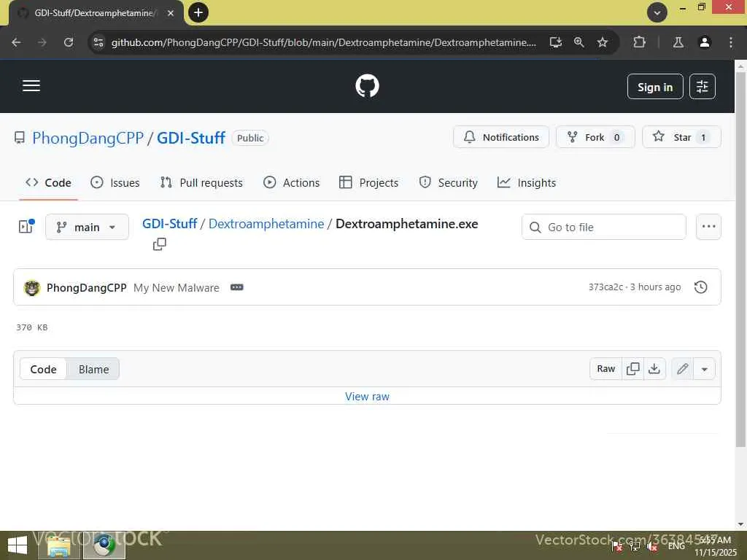Navigate to Dextroamphetamine folder breadcrumb
The image size is (747, 560).
point(266,224)
